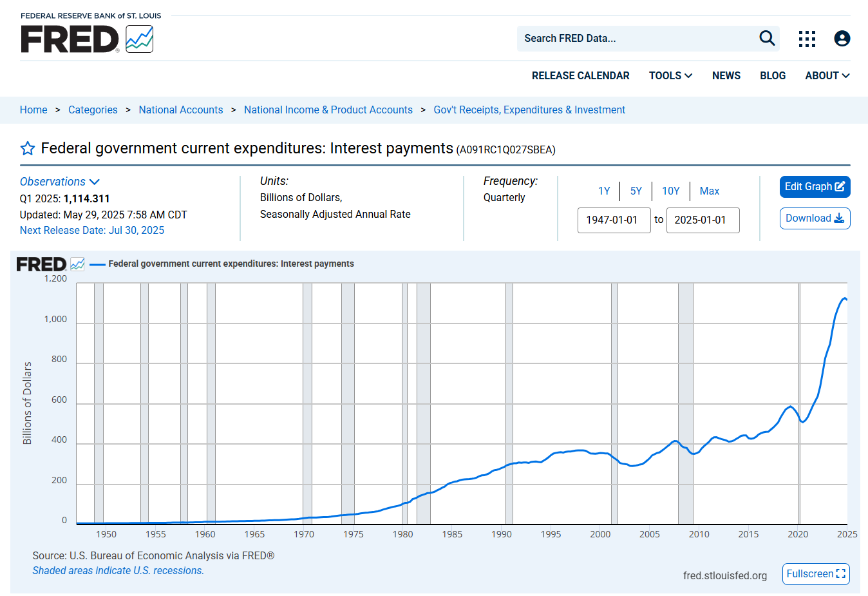Viewport: 868px width, 596px height.
Task: Click the Source: U.S. Bureau of Economic Analysis text
Action: click(x=153, y=555)
